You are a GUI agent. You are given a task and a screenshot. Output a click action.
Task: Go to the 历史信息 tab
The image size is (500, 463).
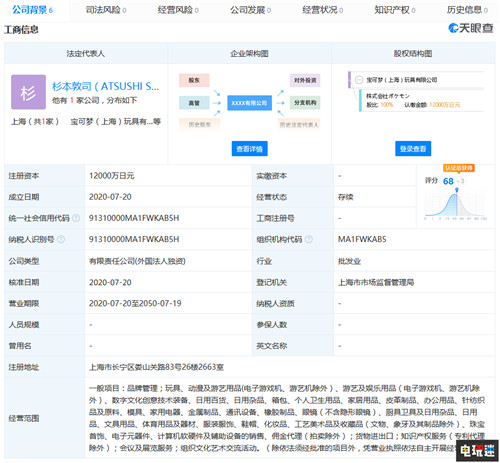(x=467, y=10)
